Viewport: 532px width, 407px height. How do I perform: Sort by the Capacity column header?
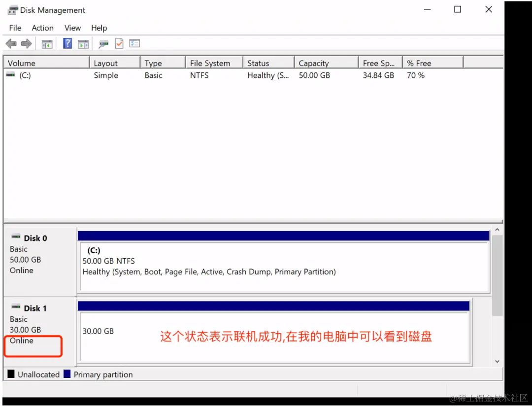coord(327,63)
